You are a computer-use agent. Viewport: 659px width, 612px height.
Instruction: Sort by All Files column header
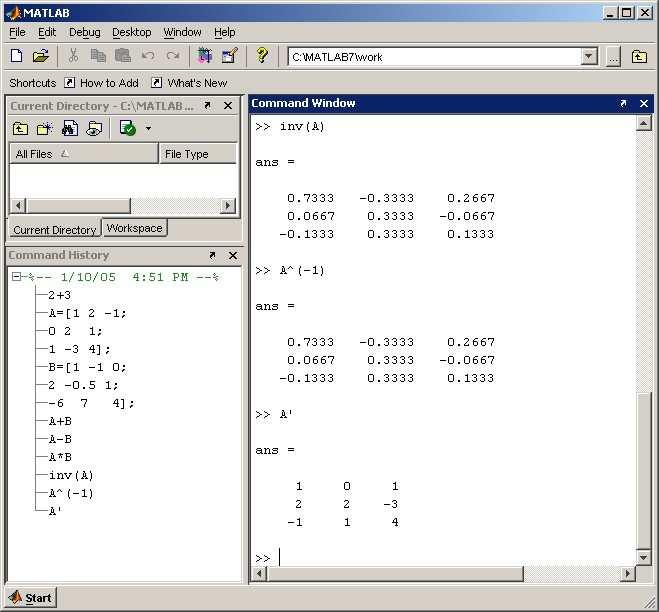pyautogui.click(x=84, y=154)
